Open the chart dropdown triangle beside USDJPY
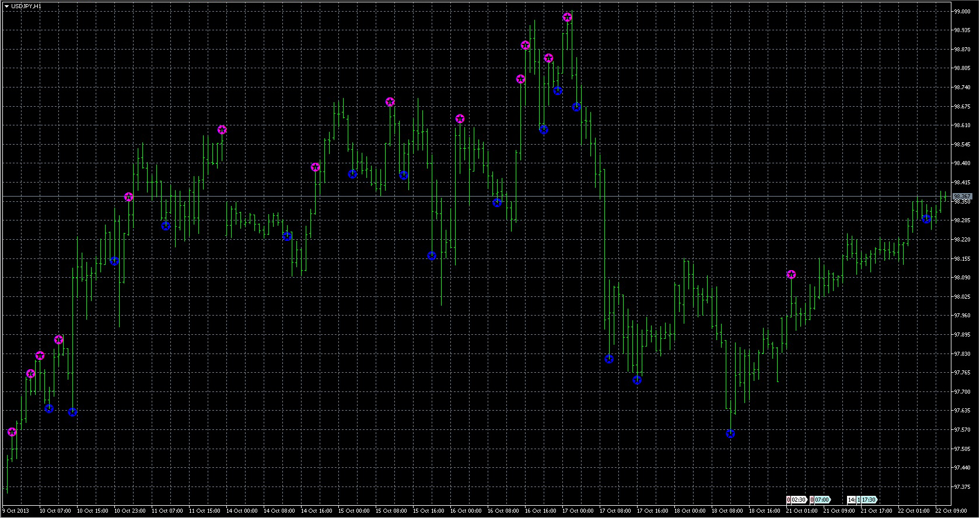 [6, 6]
